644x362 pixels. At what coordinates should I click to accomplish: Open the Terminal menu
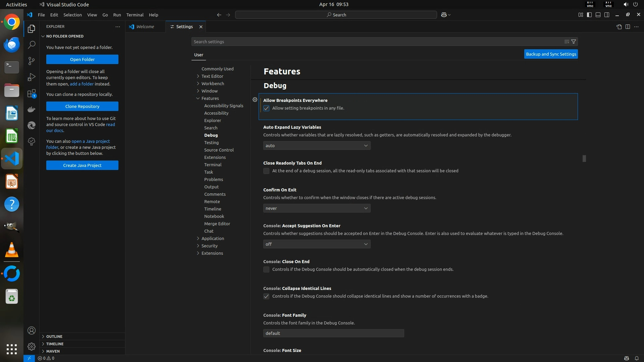click(135, 15)
